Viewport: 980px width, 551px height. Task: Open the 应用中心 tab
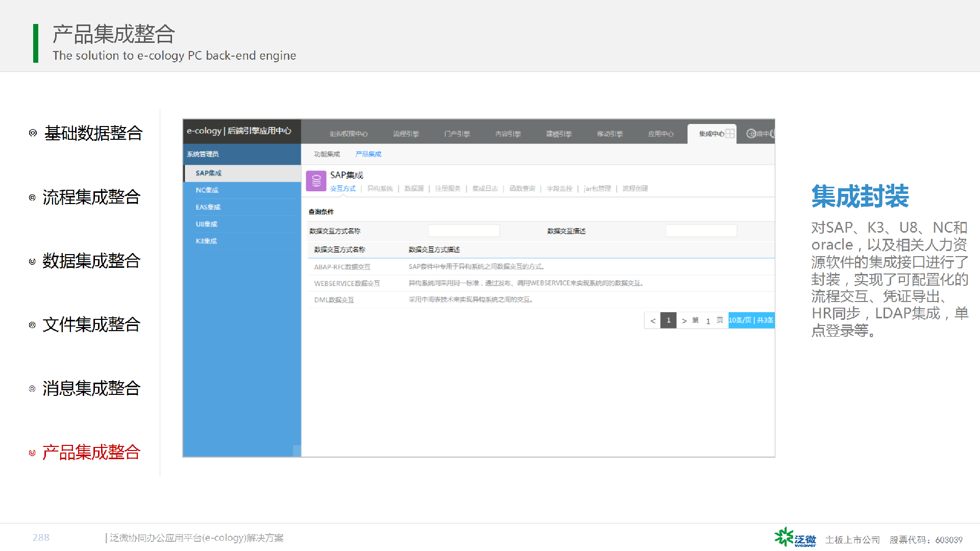click(661, 134)
